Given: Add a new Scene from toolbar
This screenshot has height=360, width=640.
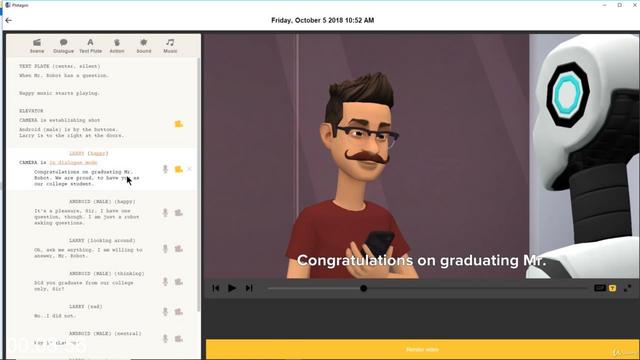Looking at the screenshot, I should [37, 46].
